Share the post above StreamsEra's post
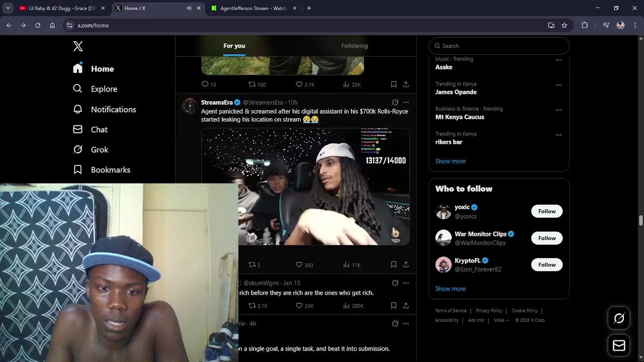Screen dimensions: 644x362 (x=406, y=84)
